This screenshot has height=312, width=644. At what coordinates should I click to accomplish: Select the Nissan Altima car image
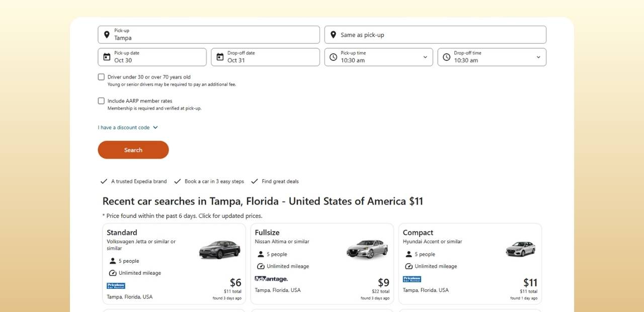pos(367,249)
